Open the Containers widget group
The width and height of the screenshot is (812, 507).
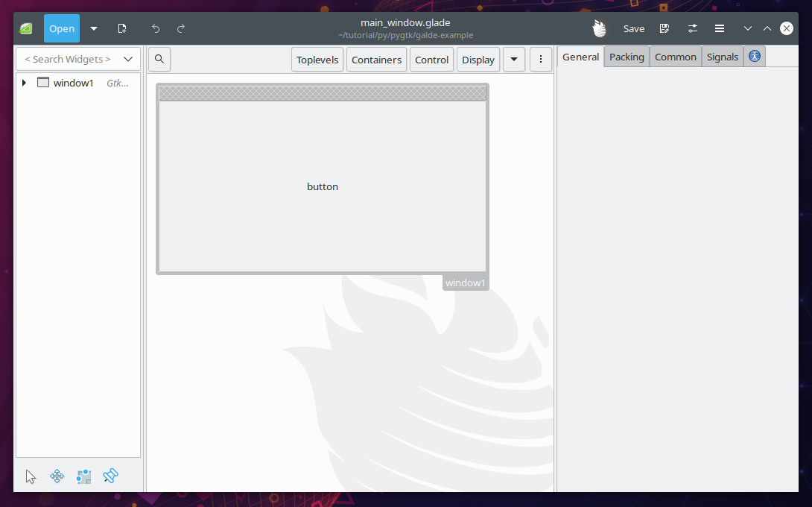[x=376, y=60]
